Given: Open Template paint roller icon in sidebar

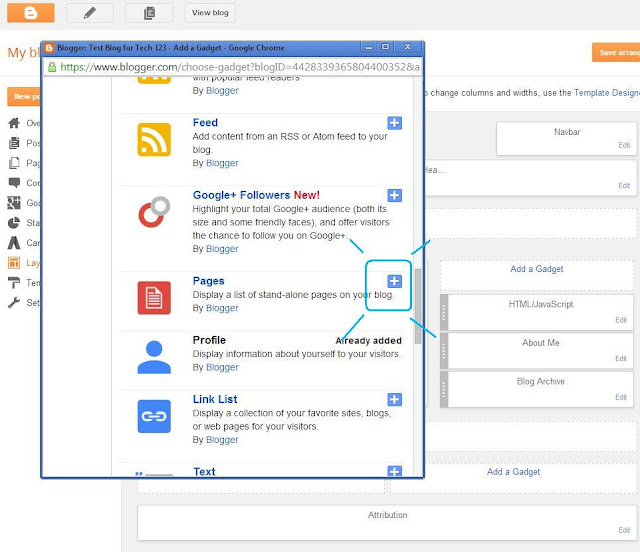Looking at the screenshot, I should tap(14, 283).
